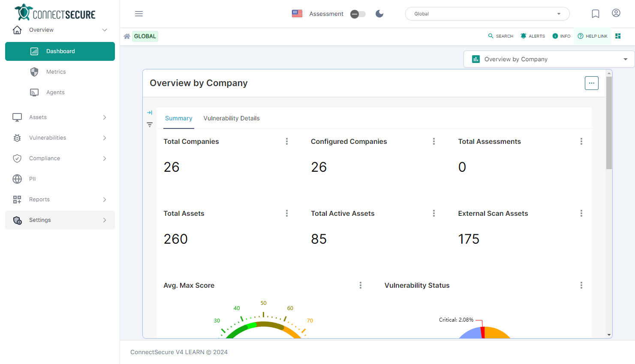Switch to the Vulnerability Details tab
Viewport: 635px width, 364px height.
pos(232,118)
